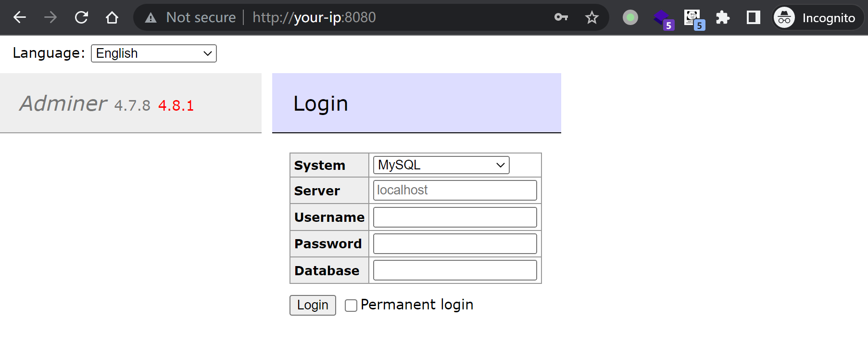The height and width of the screenshot is (345, 868).
Task: Toggle the browser side panel icon
Action: point(753,18)
